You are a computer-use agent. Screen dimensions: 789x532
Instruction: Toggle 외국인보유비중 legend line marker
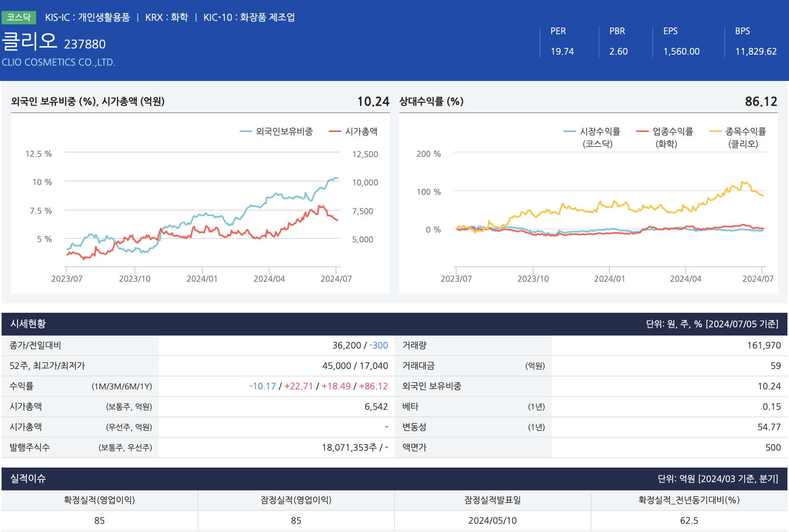pyautogui.click(x=246, y=132)
